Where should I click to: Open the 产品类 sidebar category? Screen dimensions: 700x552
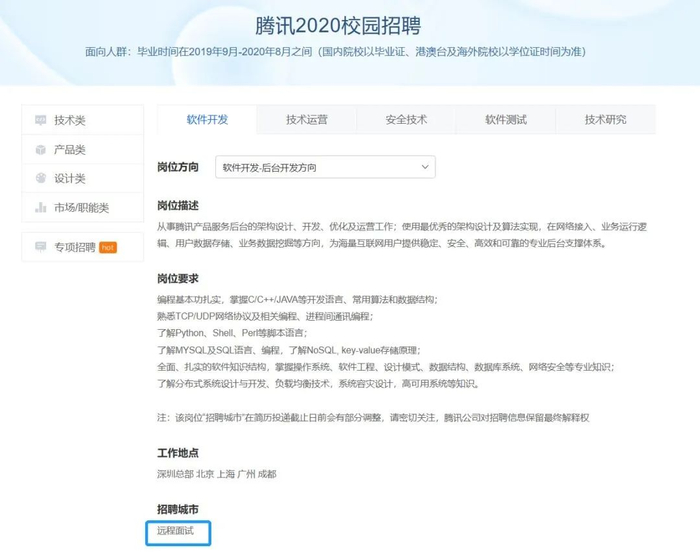coord(83,150)
